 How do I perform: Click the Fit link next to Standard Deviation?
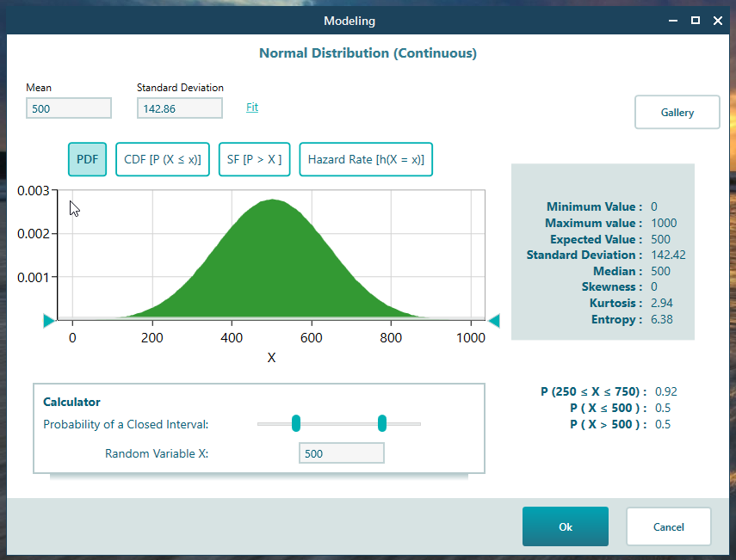(251, 107)
